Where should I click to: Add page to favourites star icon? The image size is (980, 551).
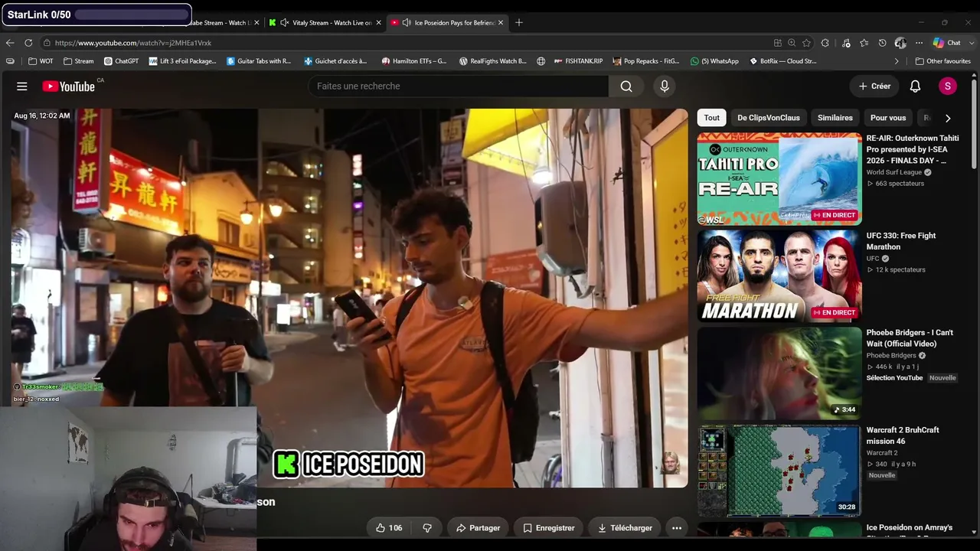[x=806, y=43]
